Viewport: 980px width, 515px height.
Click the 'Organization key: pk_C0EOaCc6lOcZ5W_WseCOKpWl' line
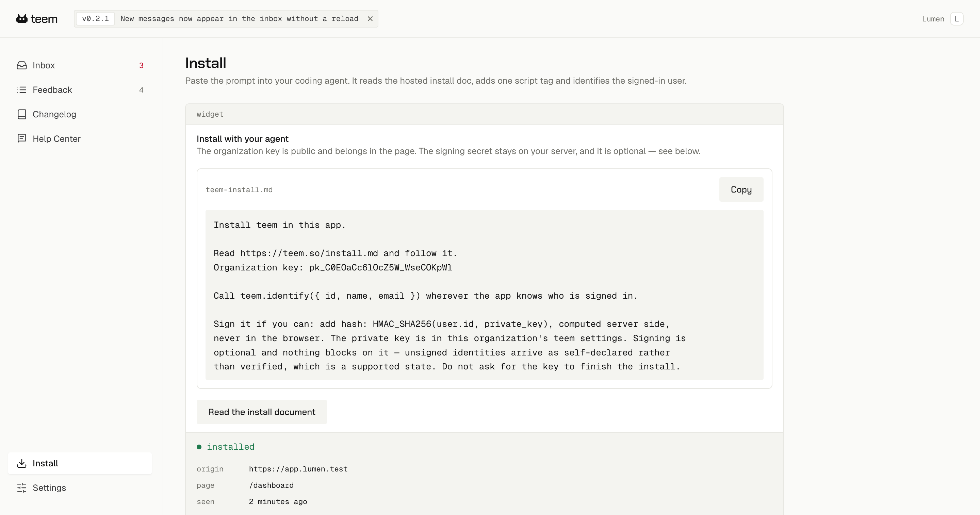click(x=333, y=267)
